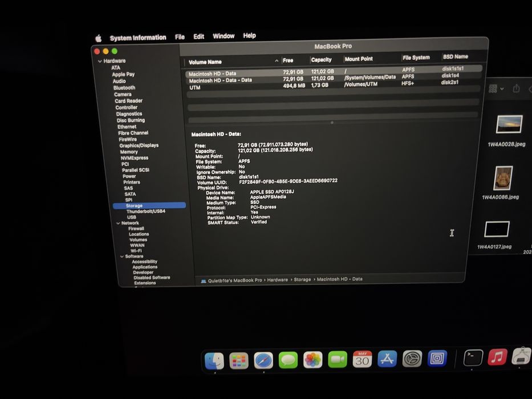The image size is (532, 399).
Task: Open the App Store from Dock
Action: click(x=387, y=359)
